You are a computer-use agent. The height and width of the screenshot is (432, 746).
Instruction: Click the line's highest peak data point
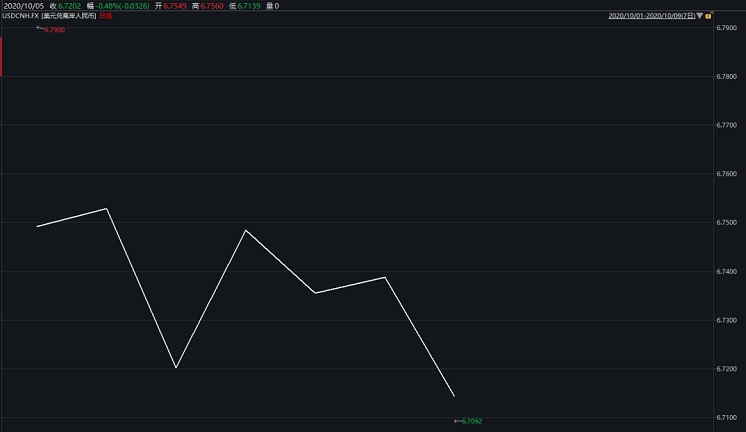point(106,209)
